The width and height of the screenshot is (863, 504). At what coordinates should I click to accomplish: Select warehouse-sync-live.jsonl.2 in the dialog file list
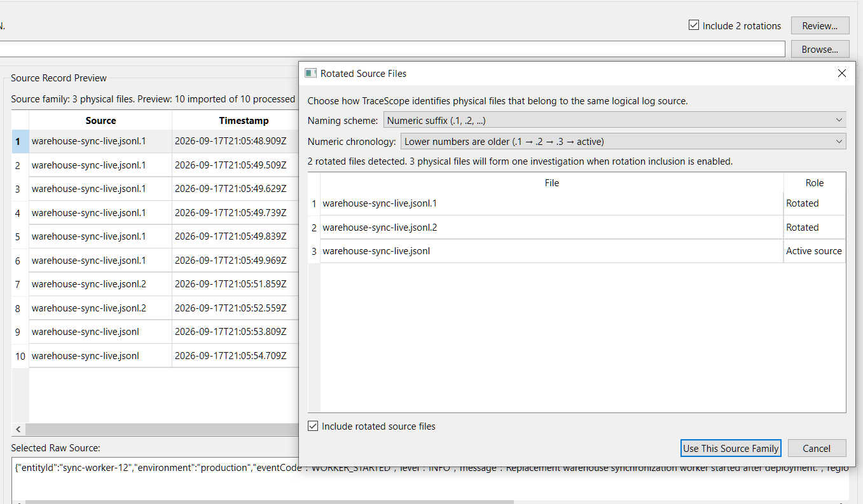551,228
